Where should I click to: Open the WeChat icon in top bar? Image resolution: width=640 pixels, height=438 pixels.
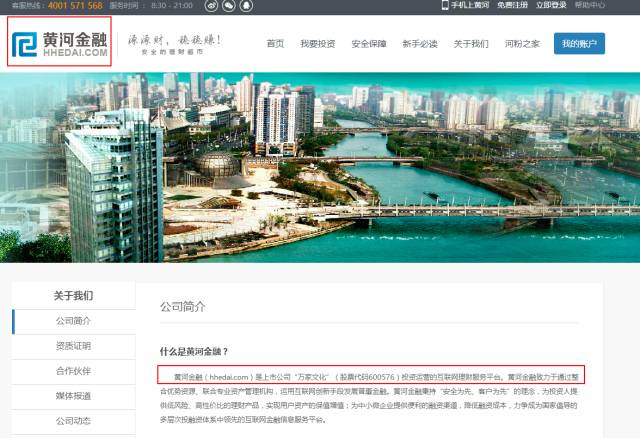click(229, 5)
